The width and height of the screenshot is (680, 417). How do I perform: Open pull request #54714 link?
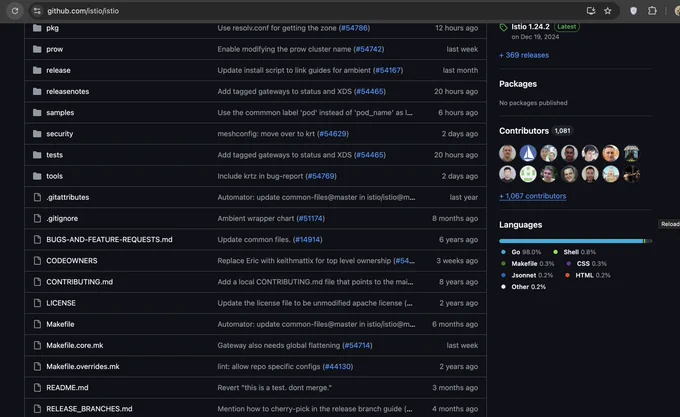357,345
